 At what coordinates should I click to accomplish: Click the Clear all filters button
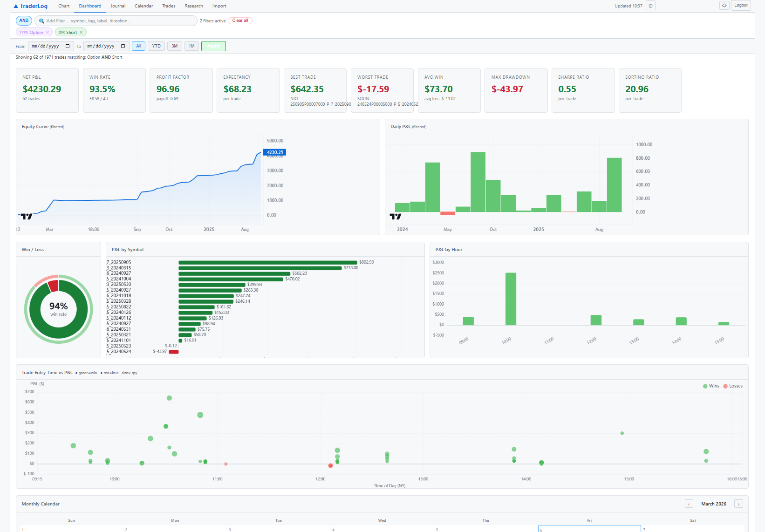point(240,20)
